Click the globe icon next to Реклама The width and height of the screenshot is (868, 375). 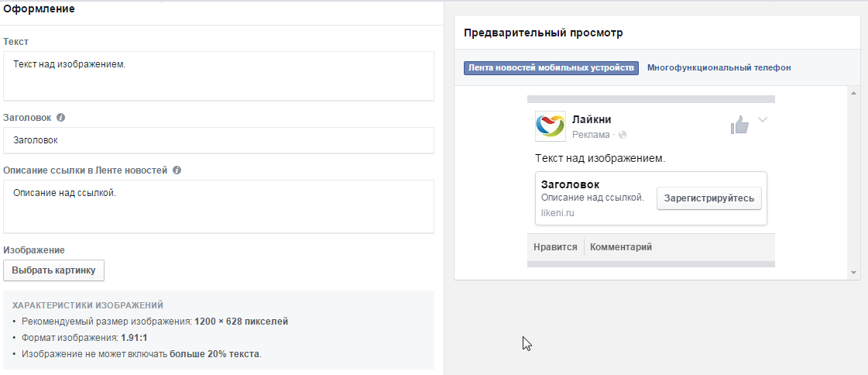[623, 135]
